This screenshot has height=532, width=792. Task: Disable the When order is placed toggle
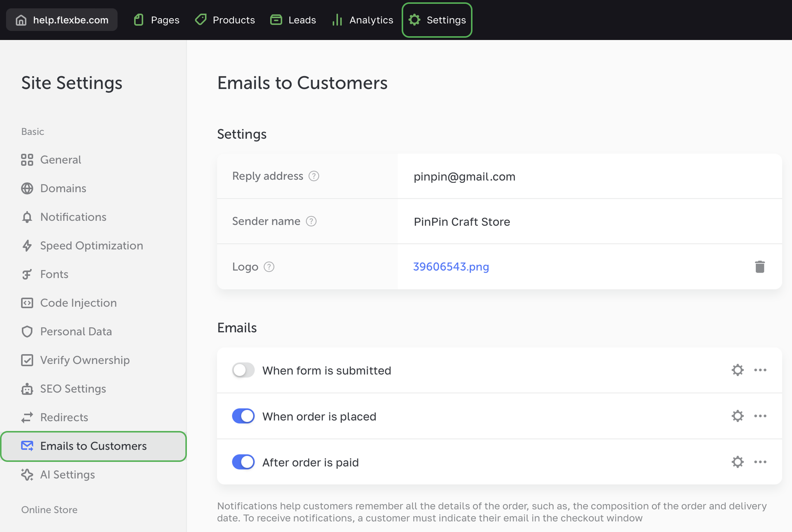tap(243, 416)
